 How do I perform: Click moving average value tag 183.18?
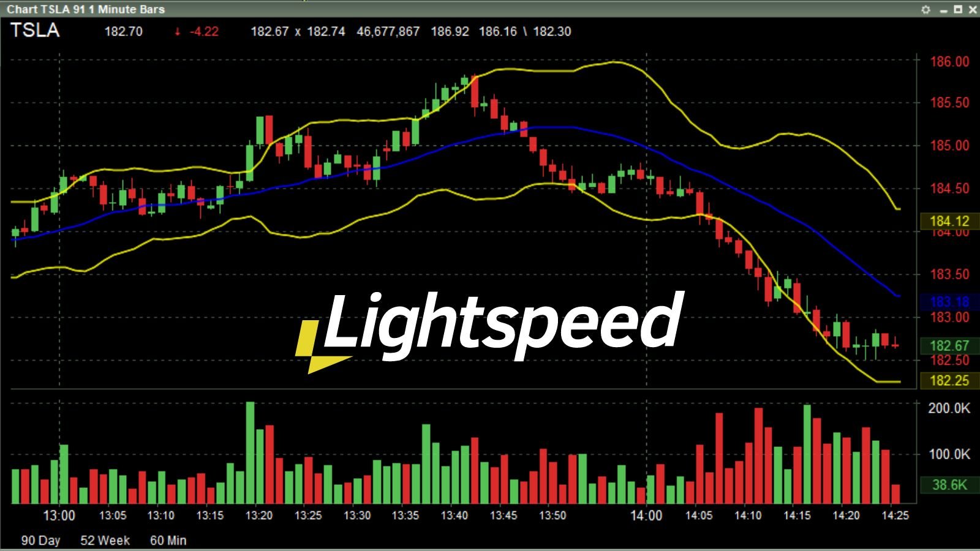tap(949, 302)
